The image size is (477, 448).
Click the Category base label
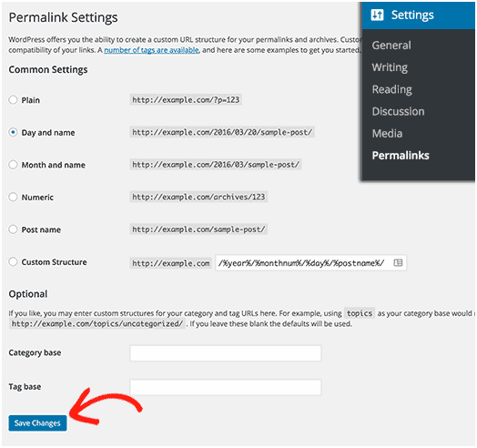pyautogui.click(x=35, y=352)
